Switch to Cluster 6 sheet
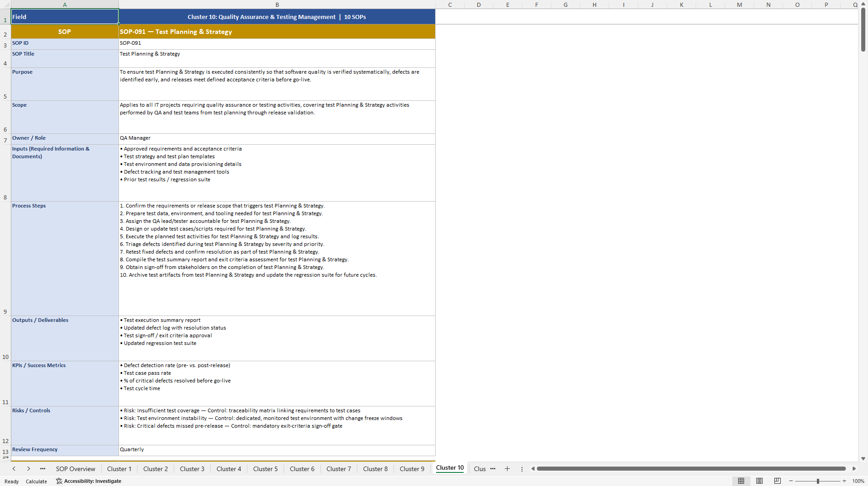Image resolution: width=868 pixels, height=486 pixels. (x=302, y=469)
